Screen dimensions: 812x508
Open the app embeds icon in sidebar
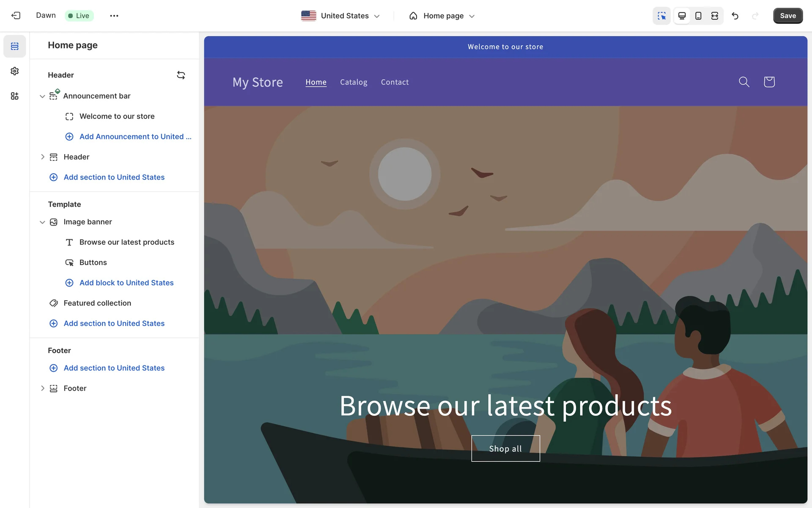click(15, 96)
